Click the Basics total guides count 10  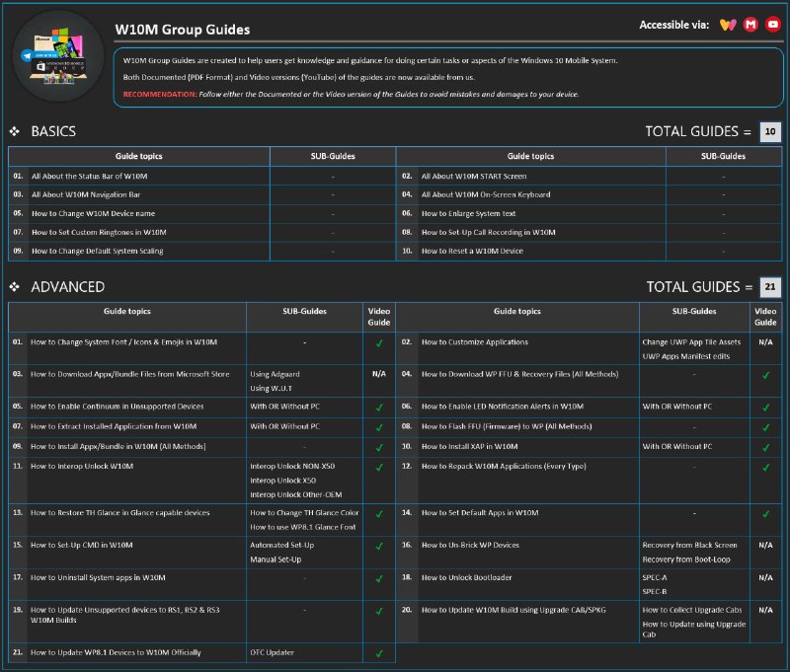pyautogui.click(x=770, y=132)
